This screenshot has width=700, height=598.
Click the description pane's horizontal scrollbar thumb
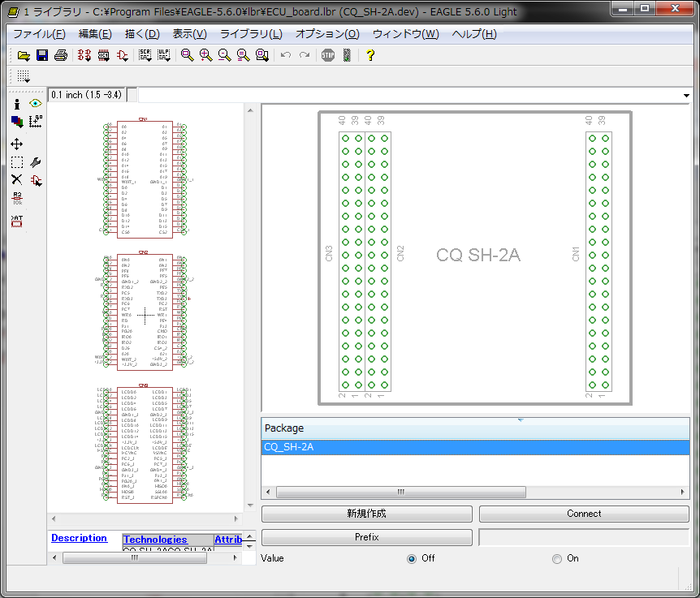point(134,558)
